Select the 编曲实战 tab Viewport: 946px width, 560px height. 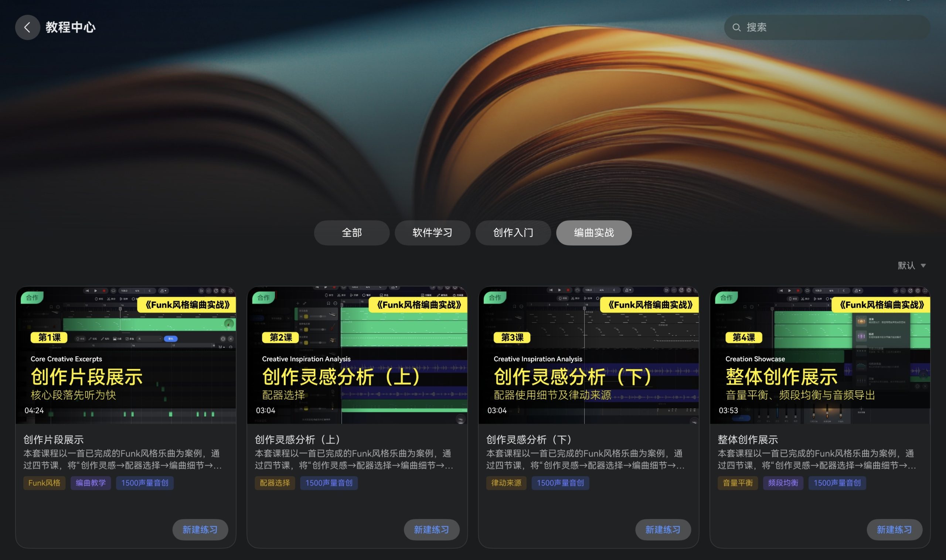[x=594, y=232]
